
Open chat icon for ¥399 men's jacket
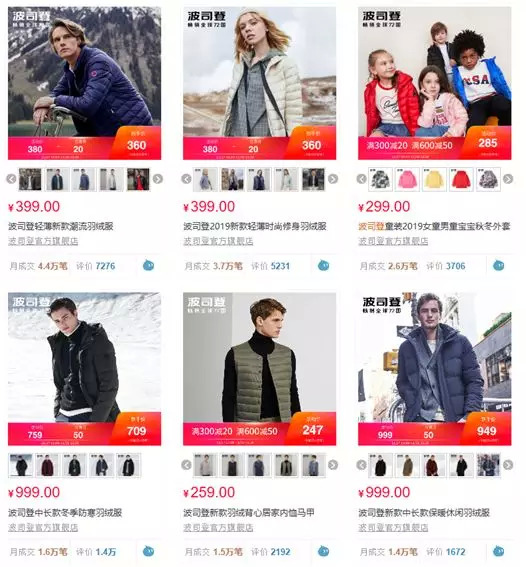[x=149, y=265]
